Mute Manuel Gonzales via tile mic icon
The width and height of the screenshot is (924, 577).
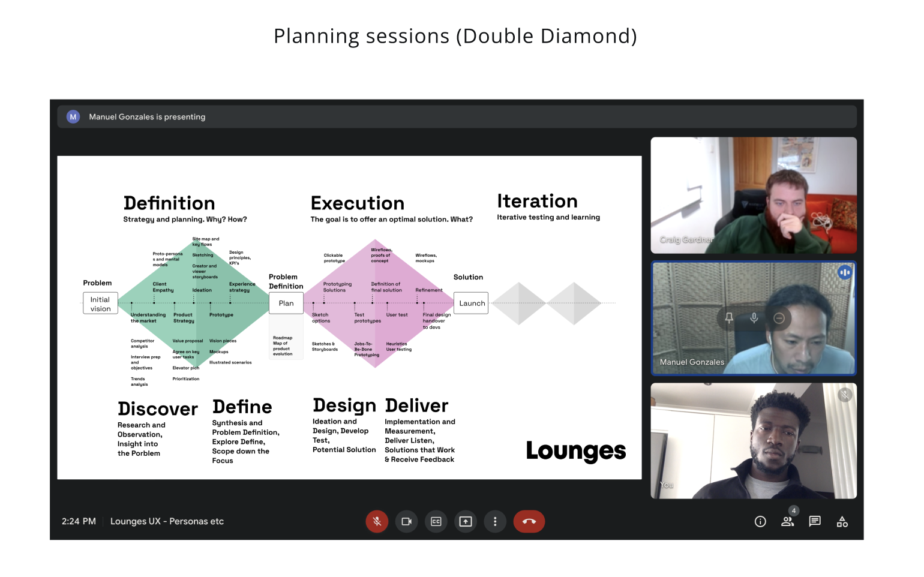point(754,318)
